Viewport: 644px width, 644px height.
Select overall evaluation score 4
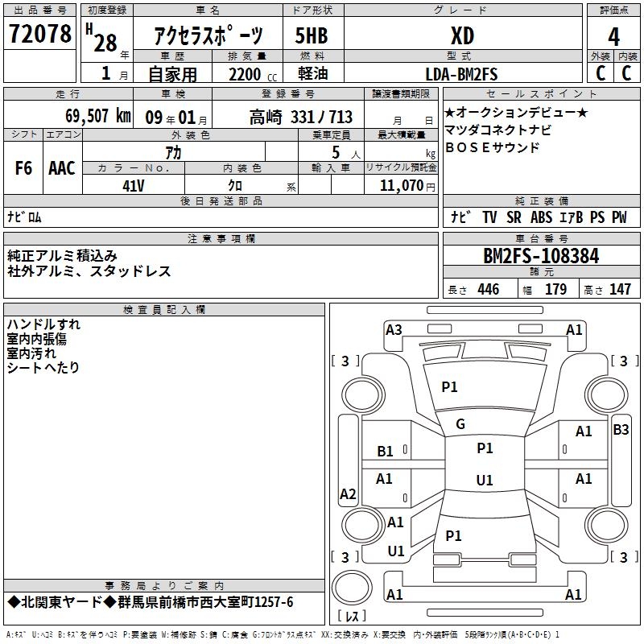click(613, 36)
